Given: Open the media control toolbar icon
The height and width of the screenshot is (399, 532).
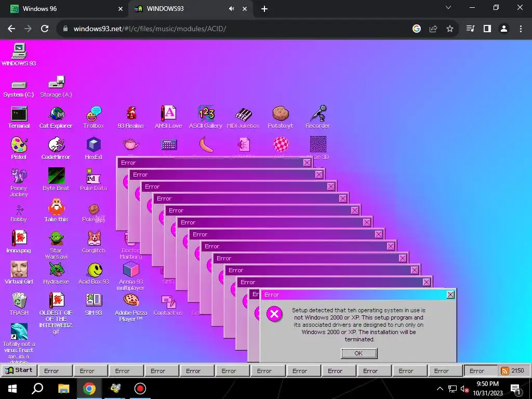Looking at the screenshot, I should pyautogui.click(x=471, y=29).
